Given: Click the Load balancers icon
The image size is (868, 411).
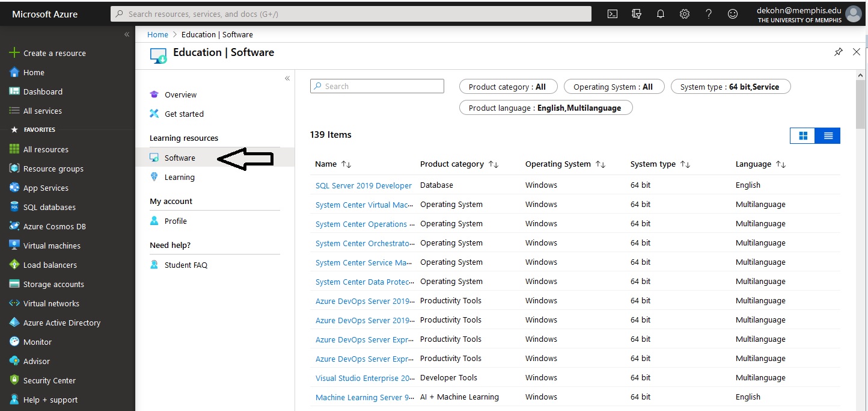Looking at the screenshot, I should (x=14, y=265).
